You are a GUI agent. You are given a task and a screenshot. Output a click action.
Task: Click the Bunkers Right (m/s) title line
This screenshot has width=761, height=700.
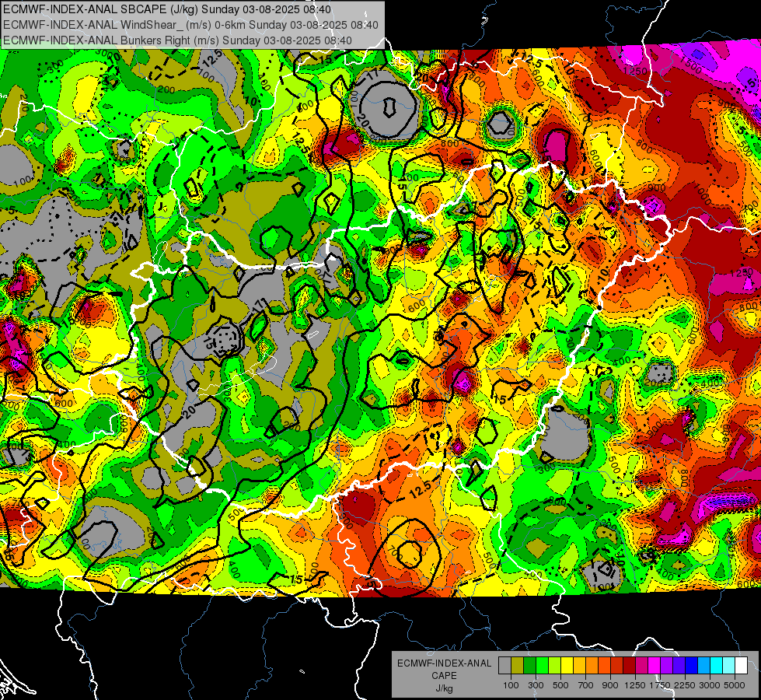tap(177, 40)
